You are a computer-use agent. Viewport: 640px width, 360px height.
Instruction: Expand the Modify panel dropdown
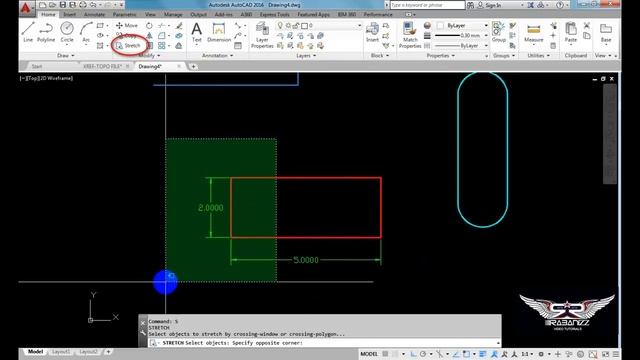pos(149,55)
